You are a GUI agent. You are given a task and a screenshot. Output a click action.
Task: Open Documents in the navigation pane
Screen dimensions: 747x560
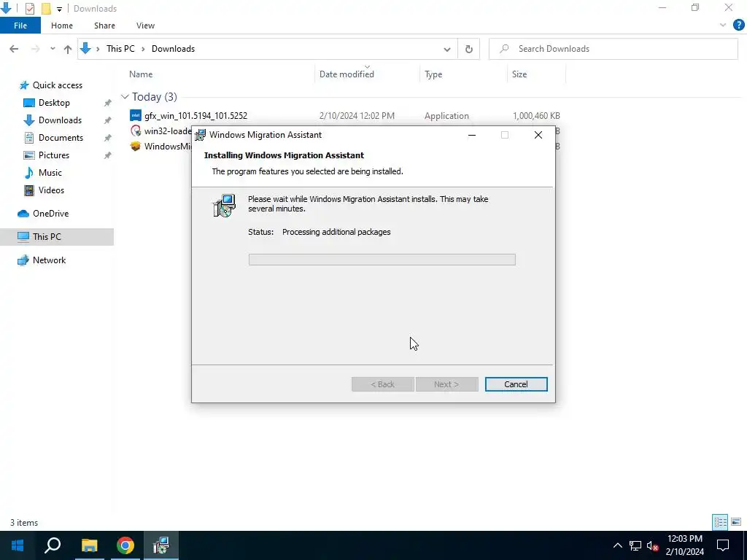[61, 138]
